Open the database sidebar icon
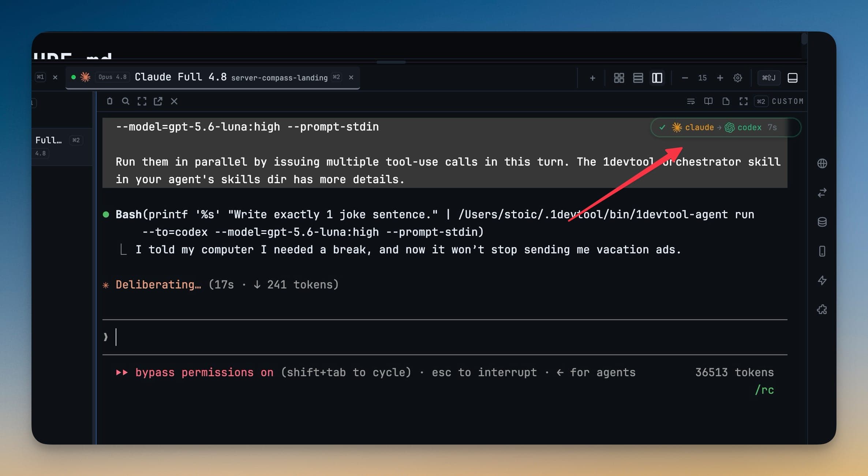868x476 pixels. [x=822, y=222]
